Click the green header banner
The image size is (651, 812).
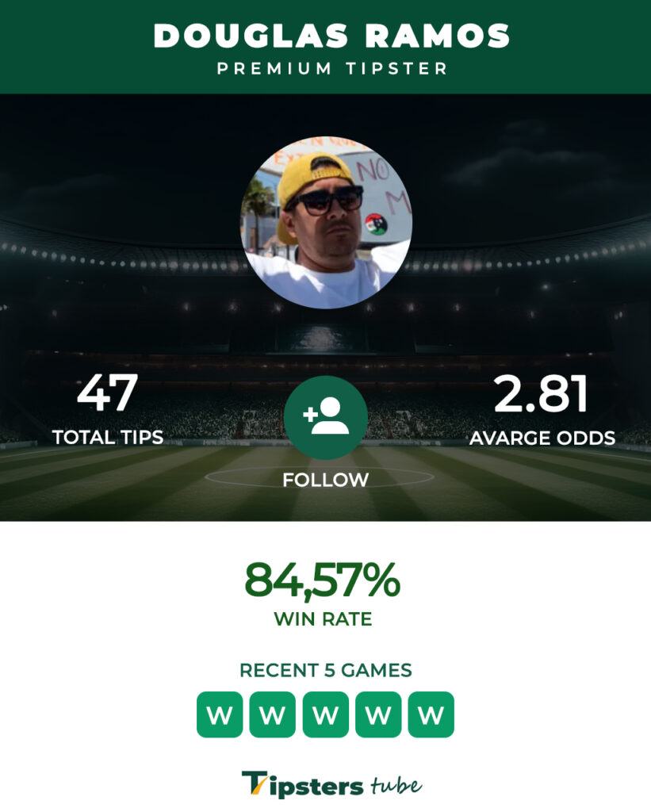click(325, 47)
